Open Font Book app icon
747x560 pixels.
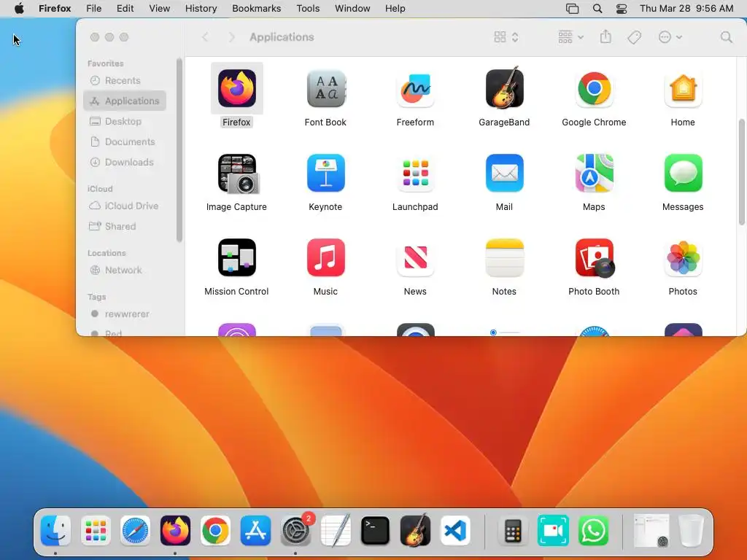[x=326, y=88]
